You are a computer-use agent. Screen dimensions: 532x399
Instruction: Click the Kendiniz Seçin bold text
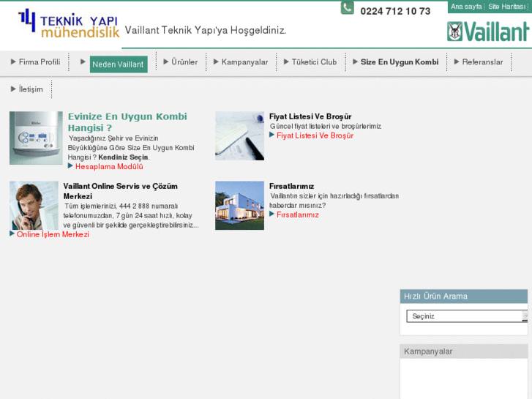tap(123, 157)
